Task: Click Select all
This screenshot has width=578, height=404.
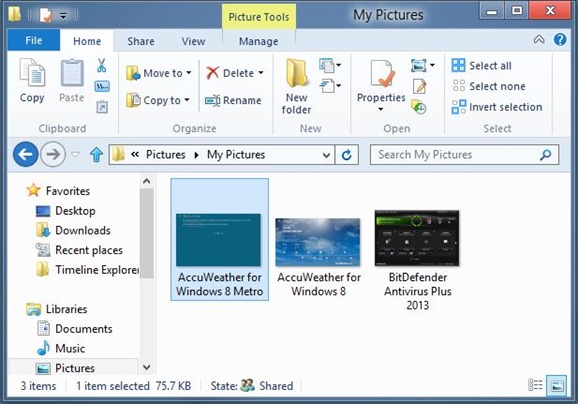Action: click(481, 66)
